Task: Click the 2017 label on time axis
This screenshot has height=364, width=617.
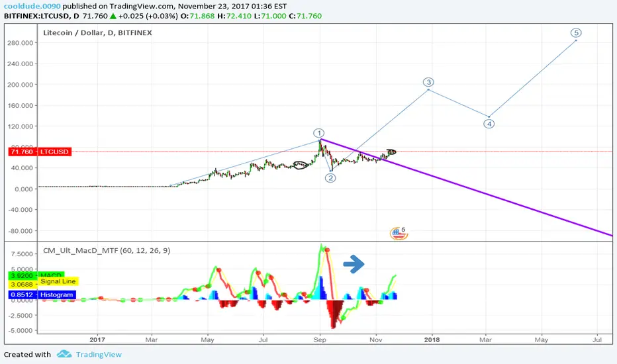Action: (97, 340)
